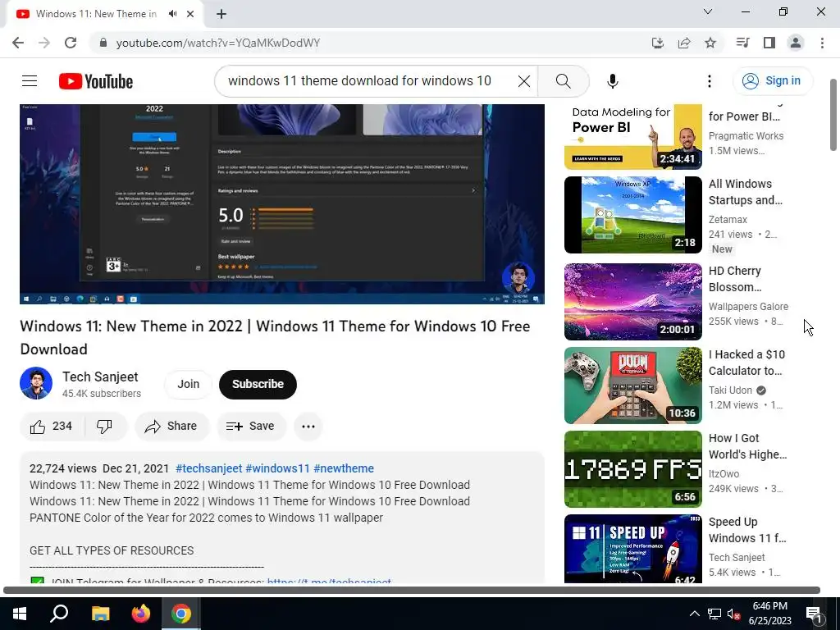Mute tab via speaker icon
Screen dimensions: 840x630
click(172, 14)
